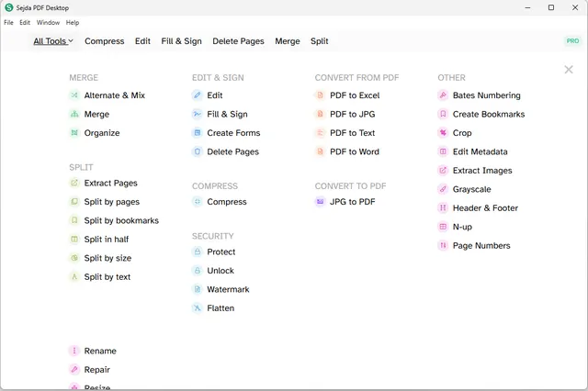
Task: Click the Rename icon
Action: 74,351
